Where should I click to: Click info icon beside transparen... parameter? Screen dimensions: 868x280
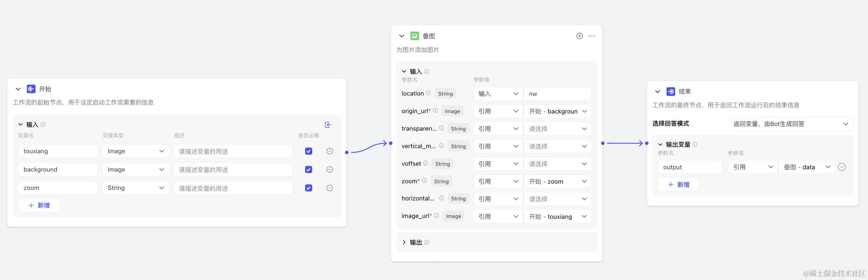pyautogui.click(x=441, y=128)
